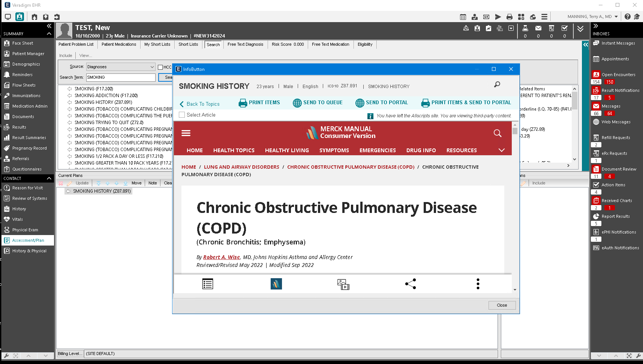Click the printer icon in the top toolbar
Image resolution: width=643 pixels, height=364 pixels.
[510, 17]
